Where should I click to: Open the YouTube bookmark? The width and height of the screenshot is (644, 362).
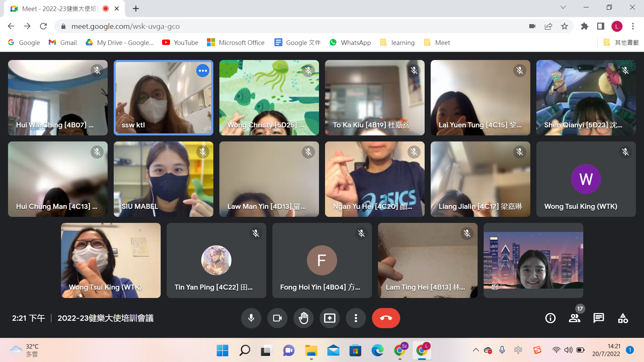(x=180, y=43)
